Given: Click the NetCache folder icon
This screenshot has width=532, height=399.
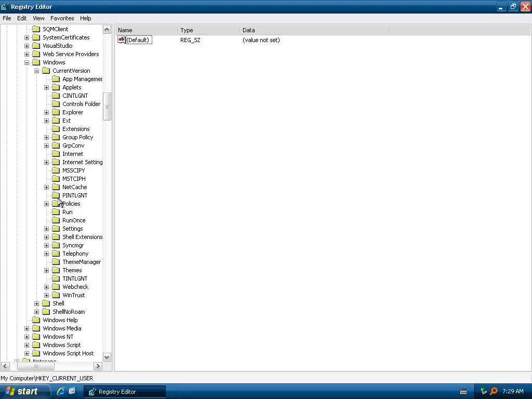Looking at the screenshot, I should (x=56, y=187).
